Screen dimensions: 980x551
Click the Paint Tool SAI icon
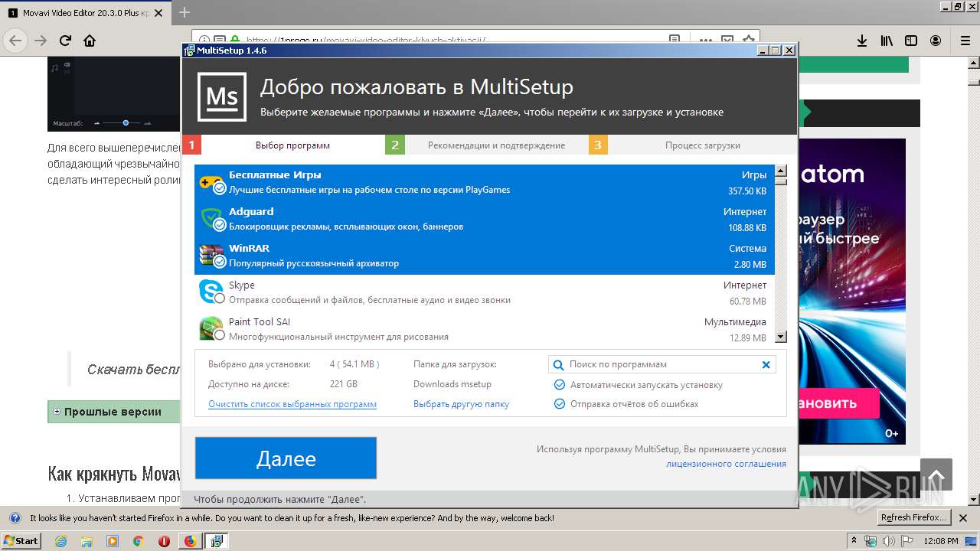210,328
